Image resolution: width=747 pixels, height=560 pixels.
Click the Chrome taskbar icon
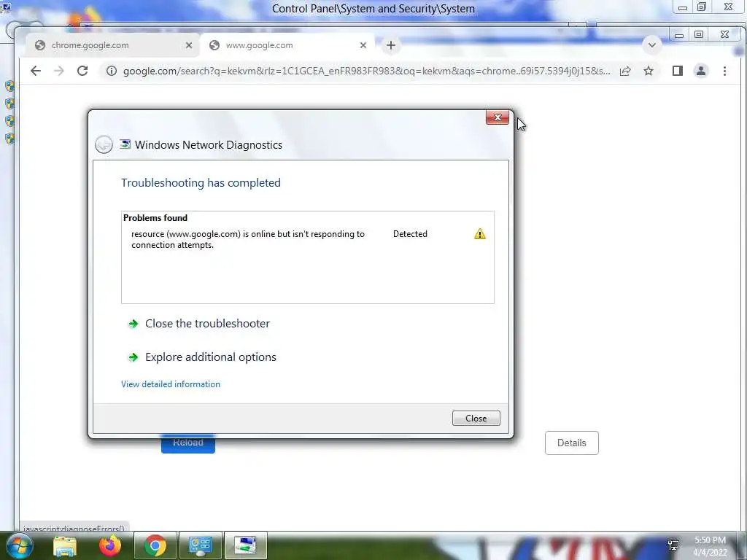click(x=155, y=545)
